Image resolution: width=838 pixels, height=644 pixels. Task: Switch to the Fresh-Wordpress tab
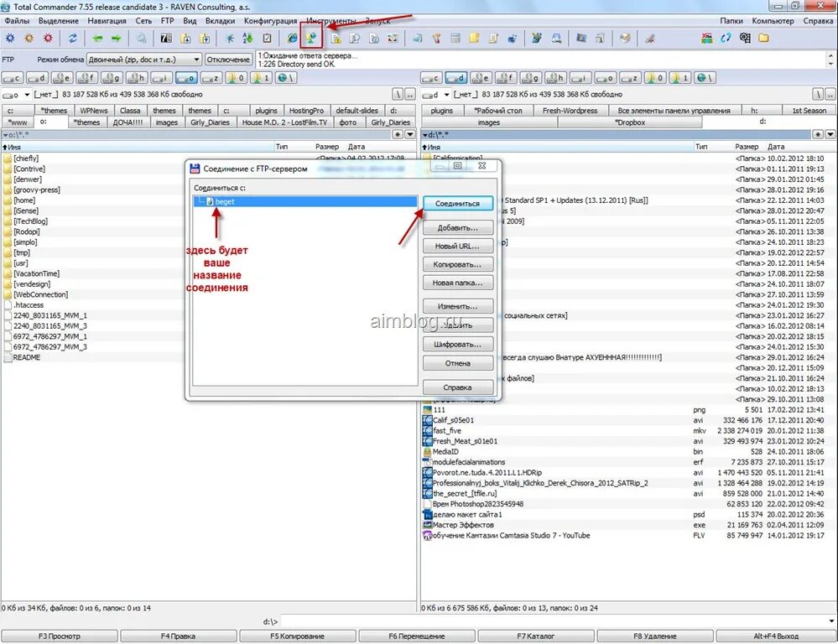pyautogui.click(x=570, y=111)
